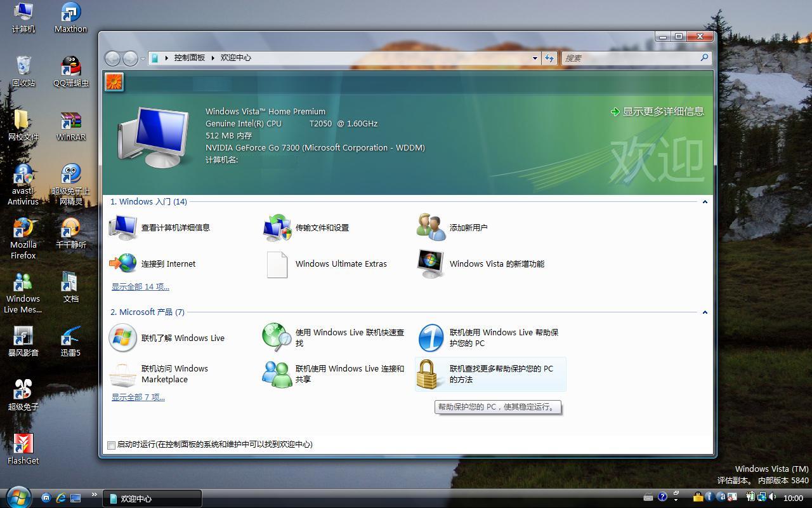Click the search magnifier icon
This screenshot has height=508, width=812.
click(704, 58)
